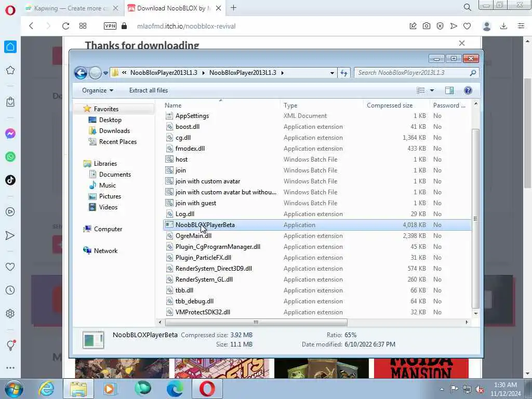
Task: Reload the itch.io page
Action: click(65, 26)
